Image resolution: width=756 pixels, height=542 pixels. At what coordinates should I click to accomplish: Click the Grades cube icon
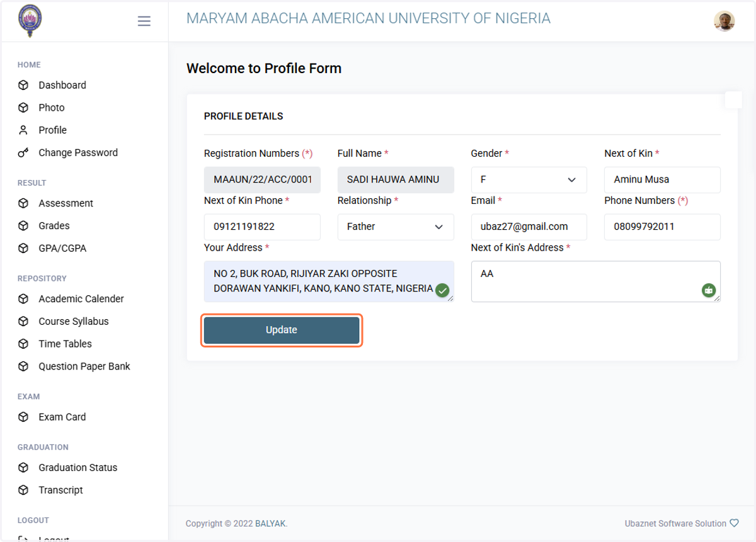tap(23, 226)
